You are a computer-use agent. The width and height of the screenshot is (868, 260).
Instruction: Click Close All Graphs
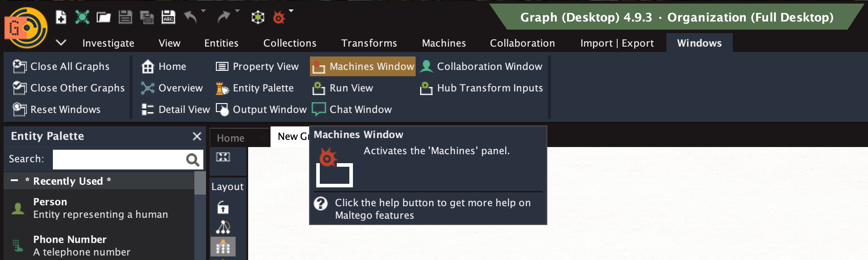coord(61,66)
